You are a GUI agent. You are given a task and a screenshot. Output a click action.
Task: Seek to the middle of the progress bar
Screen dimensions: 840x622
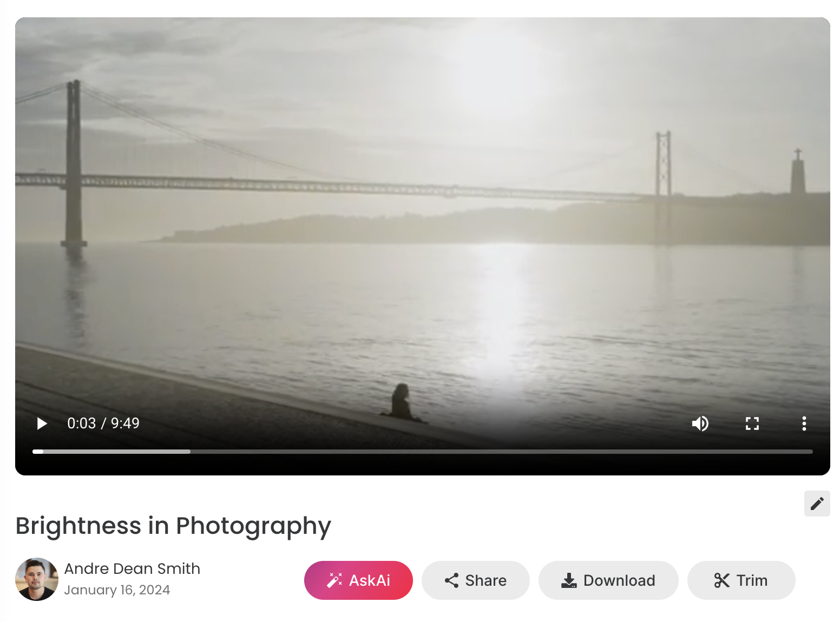pyautogui.click(x=423, y=452)
